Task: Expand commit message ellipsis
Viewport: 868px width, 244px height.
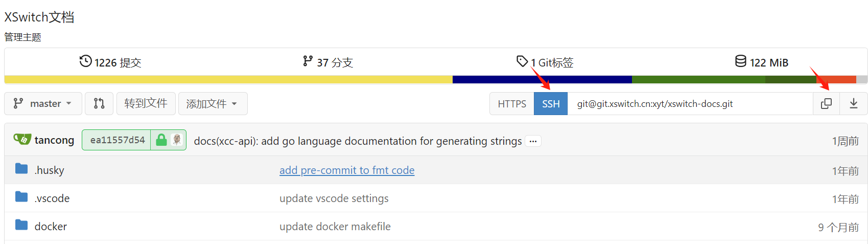Action: (533, 141)
